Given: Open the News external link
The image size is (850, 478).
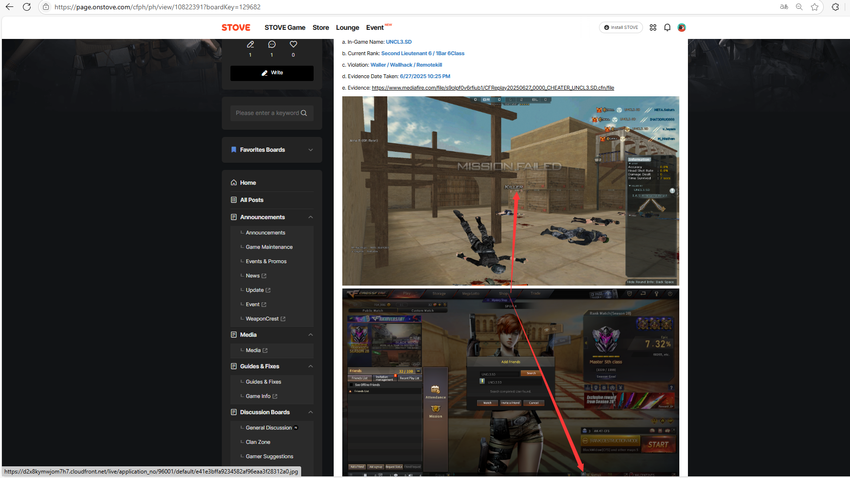Looking at the screenshot, I should click(255, 276).
